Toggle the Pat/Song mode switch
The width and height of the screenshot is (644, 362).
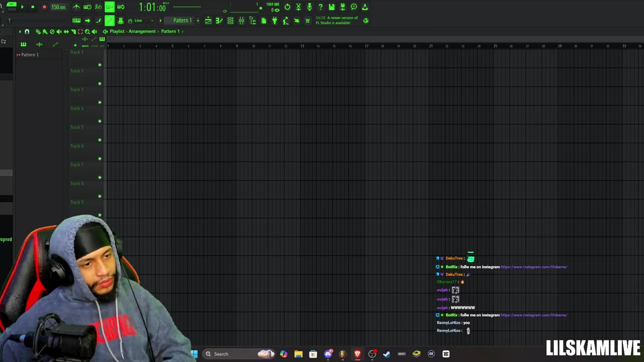tap(11, 7)
